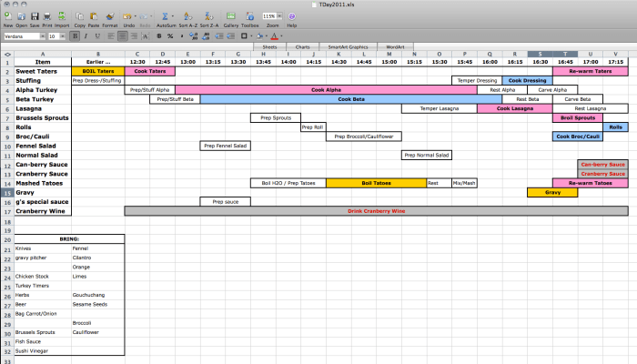Save the workbook using the Save icon
The width and height of the screenshot is (637, 364).
34,17
